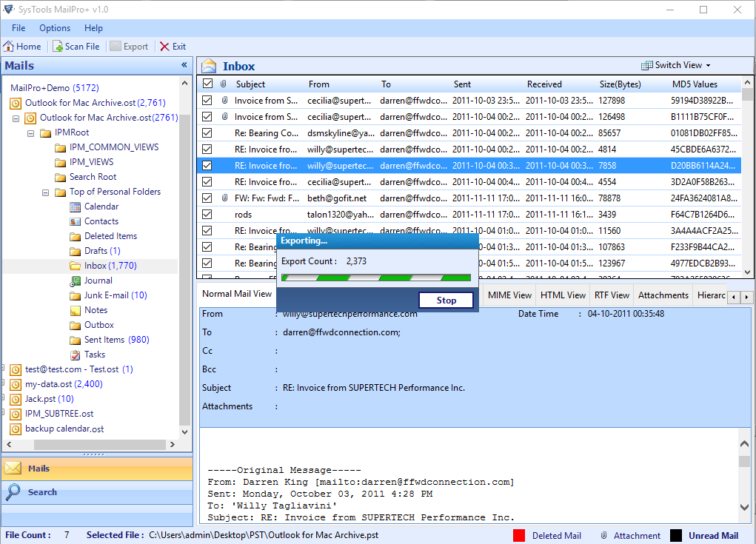The height and width of the screenshot is (544, 756).
Task: Click the Search magnifier icon
Action: coord(13,492)
